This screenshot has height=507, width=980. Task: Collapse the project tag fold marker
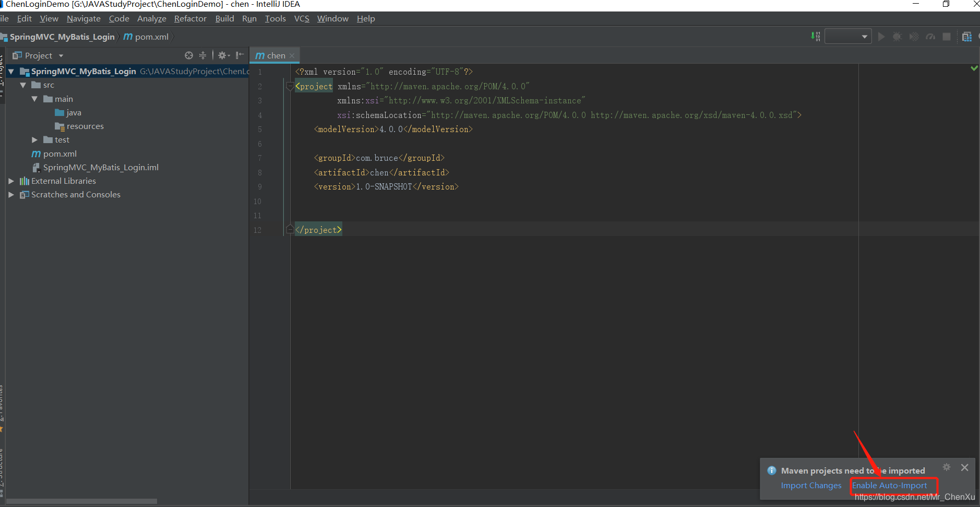[x=290, y=87]
